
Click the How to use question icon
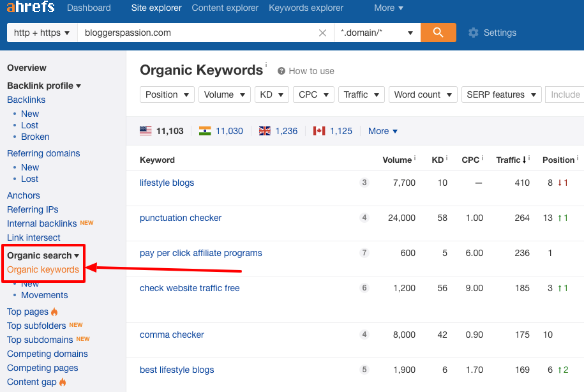coord(281,71)
